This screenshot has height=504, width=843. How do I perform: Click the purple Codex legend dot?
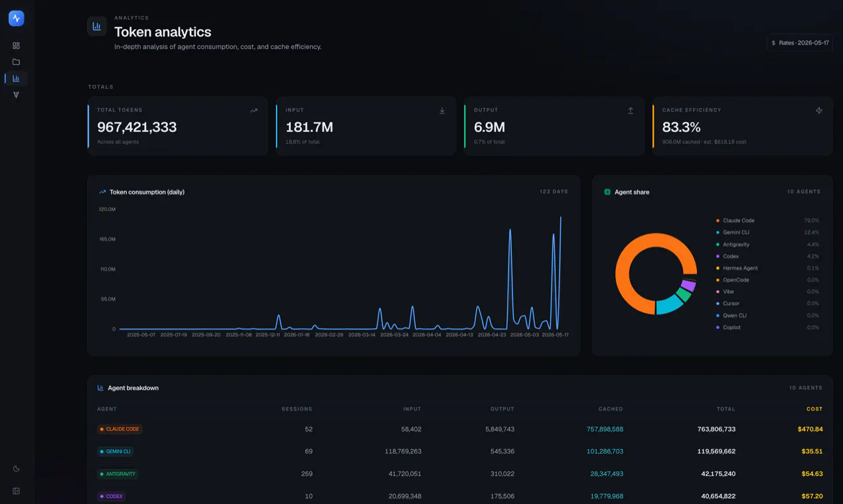click(718, 257)
